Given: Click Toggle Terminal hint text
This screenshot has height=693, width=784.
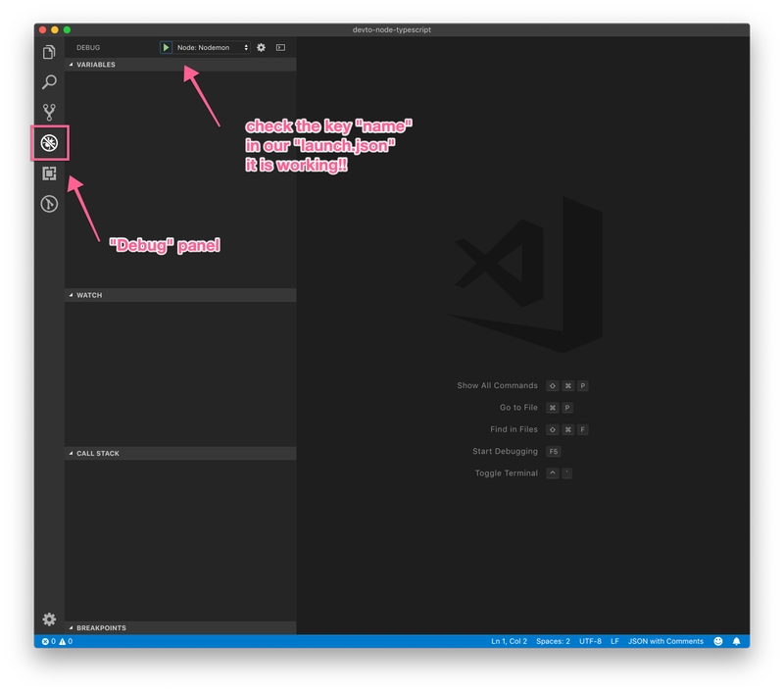Looking at the screenshot, I should pos(507,473).
